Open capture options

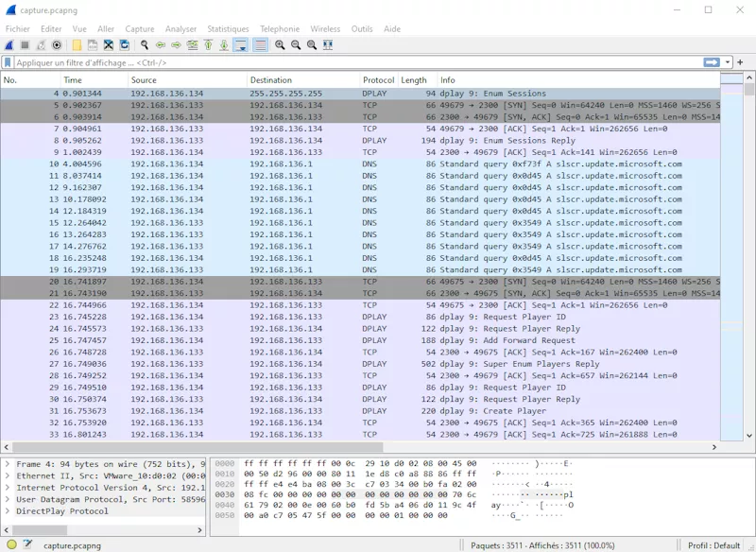[57, 45]
